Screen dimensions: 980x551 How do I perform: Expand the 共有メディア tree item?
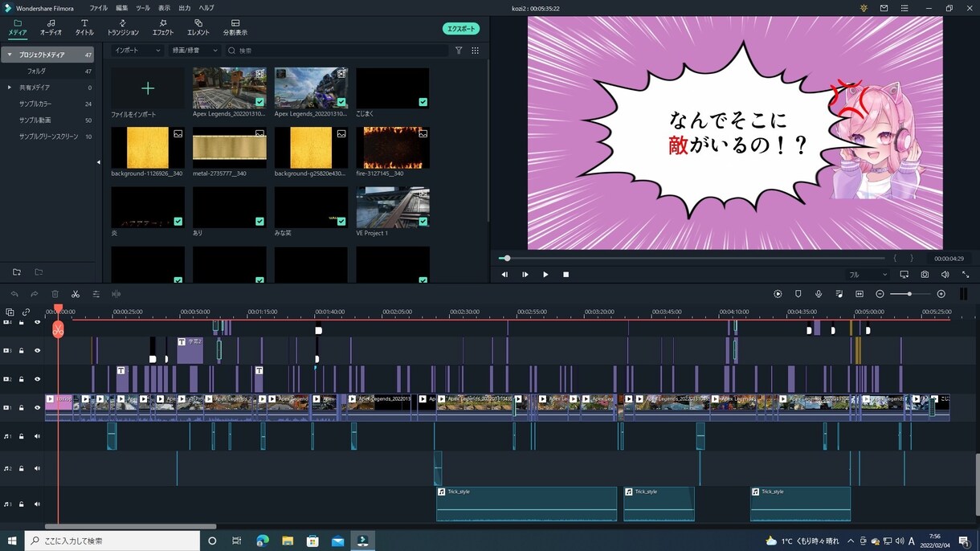point(10,88)
